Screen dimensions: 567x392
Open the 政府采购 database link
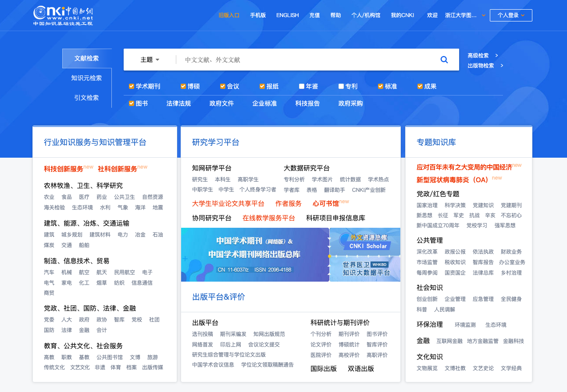tap(350, 103)
